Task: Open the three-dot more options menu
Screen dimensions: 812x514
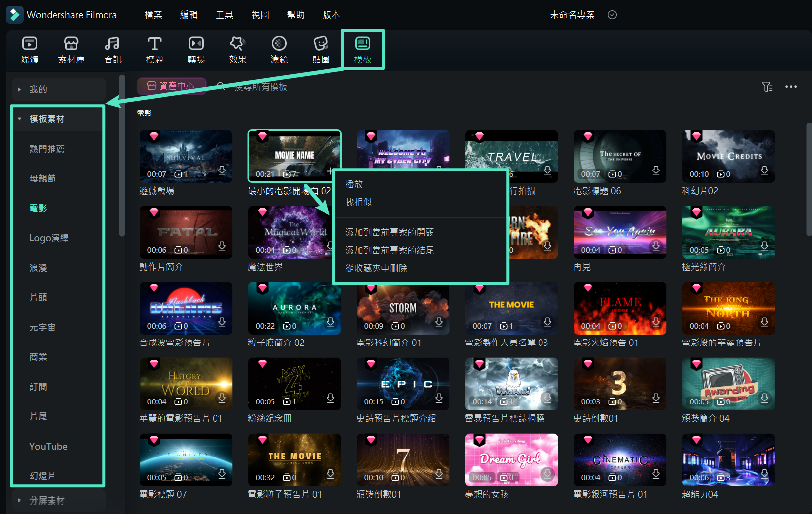Action: coord(791,87)
